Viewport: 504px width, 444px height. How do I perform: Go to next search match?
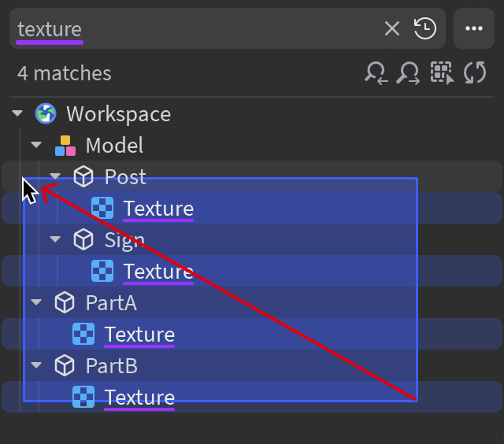tap(408, 73)
